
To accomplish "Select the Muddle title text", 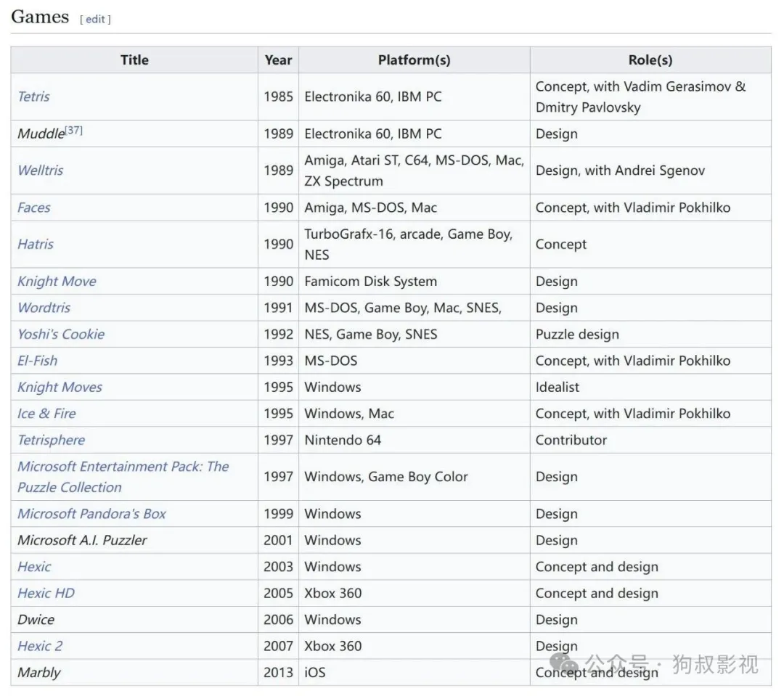I will pyautogui.click(x=41, y=134).
